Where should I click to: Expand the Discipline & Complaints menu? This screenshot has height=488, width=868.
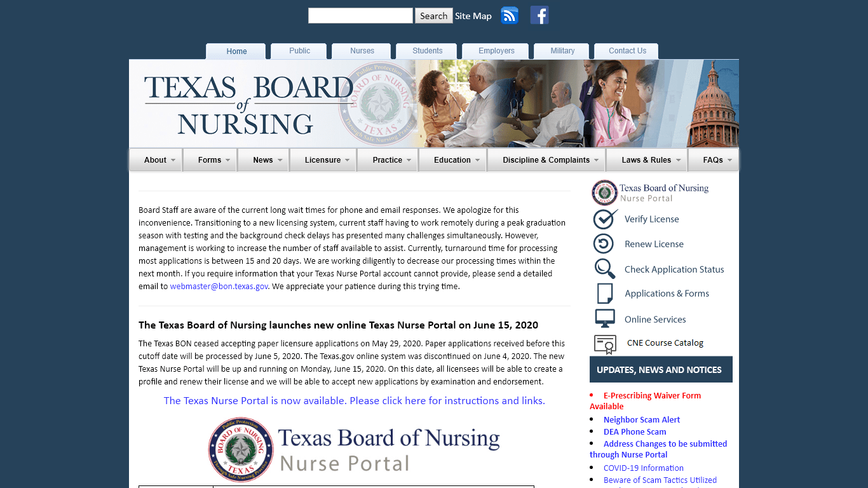point(547,160)
